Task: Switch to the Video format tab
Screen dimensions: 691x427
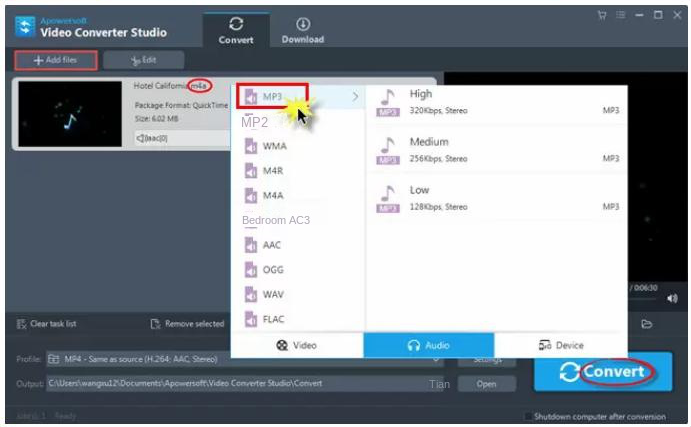Action: [x=297, y=345]
